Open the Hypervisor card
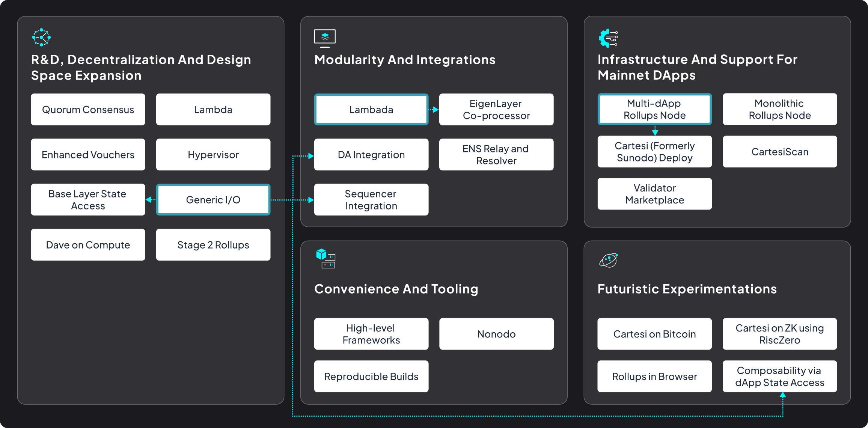 click(213, 154)
